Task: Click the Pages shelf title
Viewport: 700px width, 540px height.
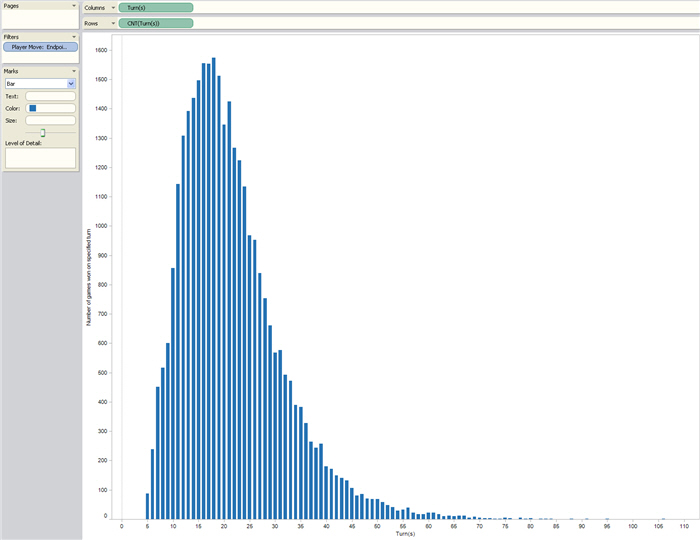Action: (11, 6)
